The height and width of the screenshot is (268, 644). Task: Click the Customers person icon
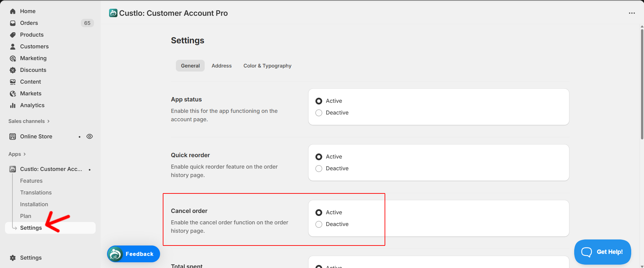(x=13, y=47)
